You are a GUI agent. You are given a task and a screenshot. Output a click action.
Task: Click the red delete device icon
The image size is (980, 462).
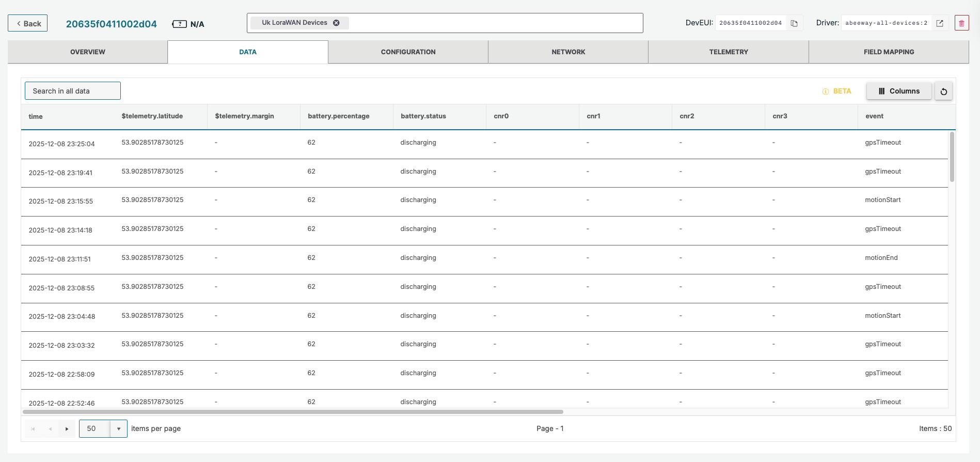tap(961, 23)
